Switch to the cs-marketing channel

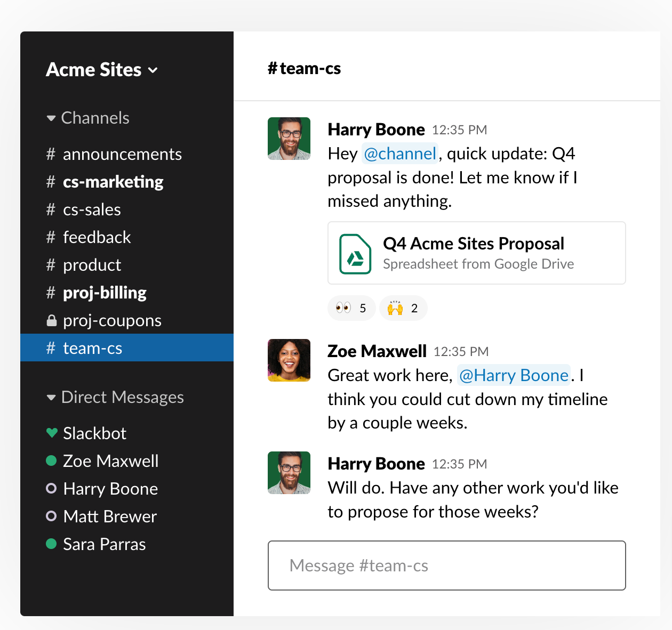(x=113, y=182)
